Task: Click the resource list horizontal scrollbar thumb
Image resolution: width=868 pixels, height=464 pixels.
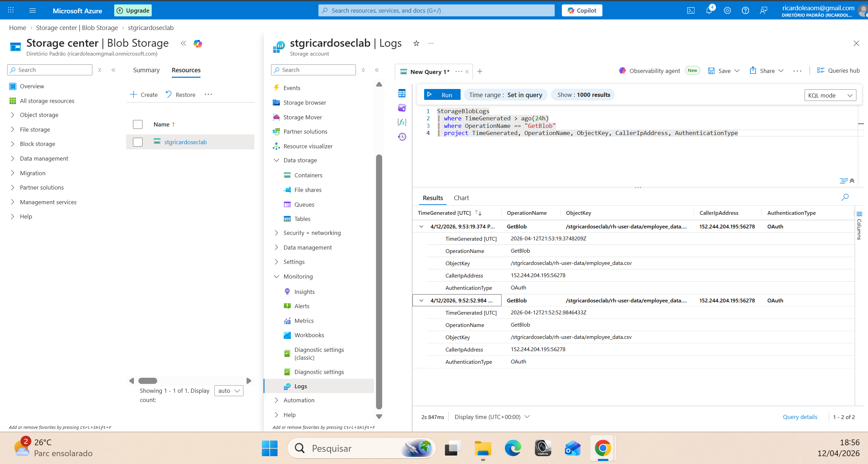Action: click(x=148, y=381)
